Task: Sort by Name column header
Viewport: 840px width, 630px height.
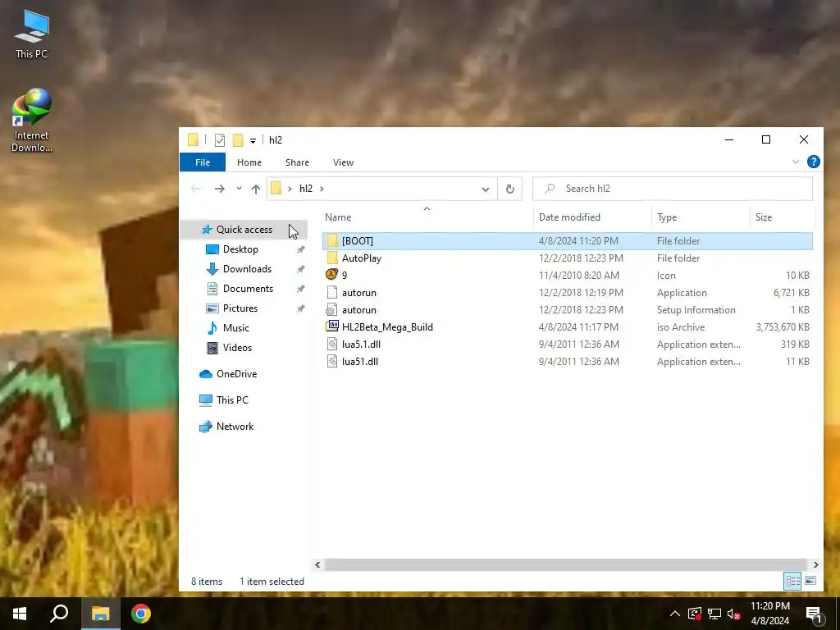Action: click(338, 217)
